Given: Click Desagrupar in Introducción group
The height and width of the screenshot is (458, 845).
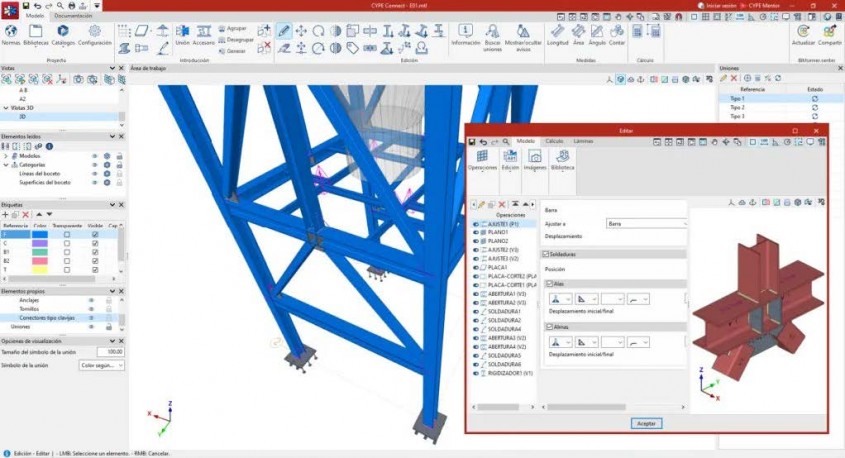Looking at the screenshot, I should point(236,40).
